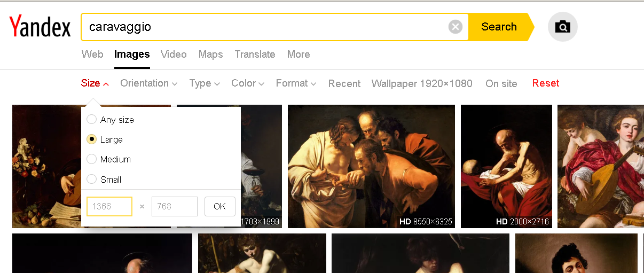644x273 pixels.
Task: Click the custom height field showing 768
Action: pyautogui.click(x=175, y=206)
